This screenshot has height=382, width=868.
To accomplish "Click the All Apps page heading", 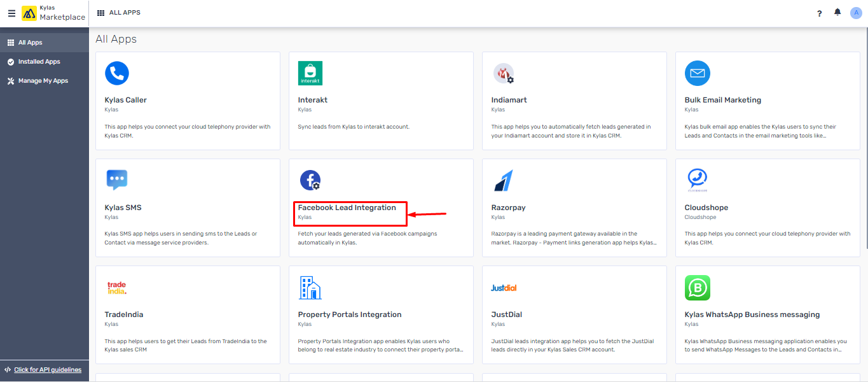I will point(116,39).
